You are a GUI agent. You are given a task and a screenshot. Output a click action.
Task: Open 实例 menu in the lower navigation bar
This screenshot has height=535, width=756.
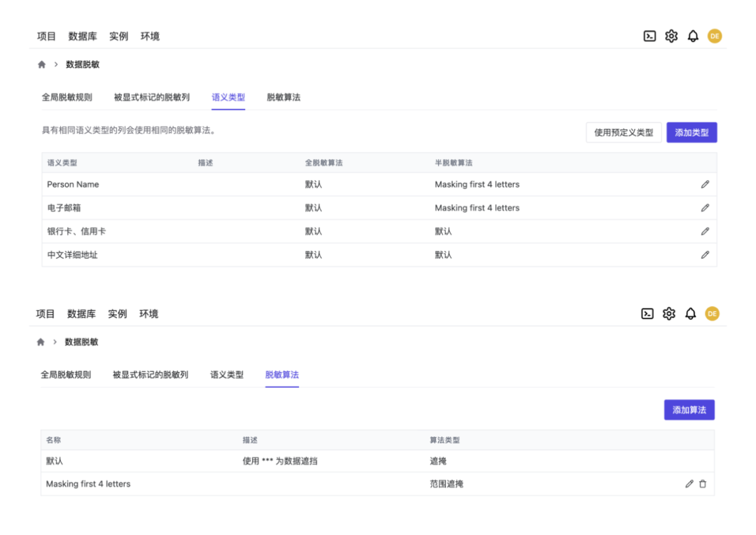tap(118, 314)
